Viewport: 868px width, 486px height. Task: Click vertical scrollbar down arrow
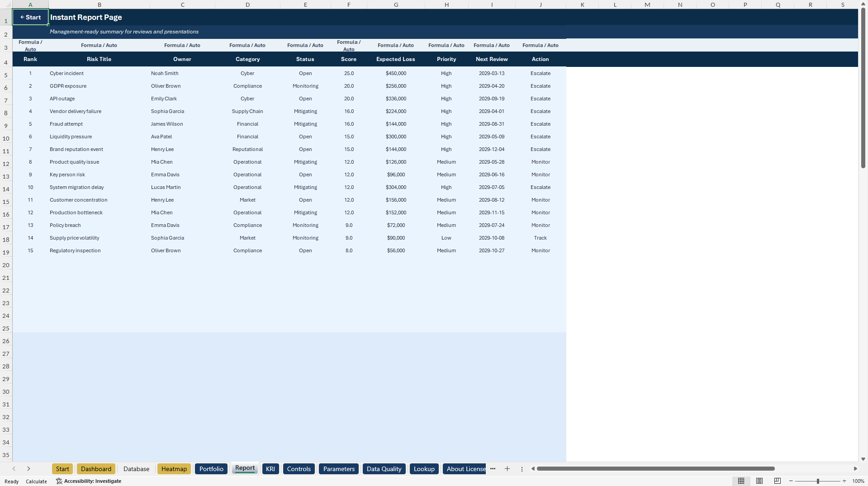click(x=863, y=459)
